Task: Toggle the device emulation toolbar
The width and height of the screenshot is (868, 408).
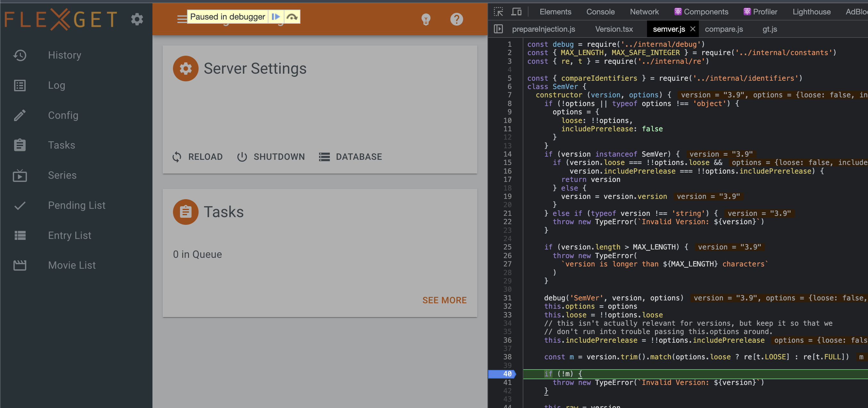Action: pos(516,11)
